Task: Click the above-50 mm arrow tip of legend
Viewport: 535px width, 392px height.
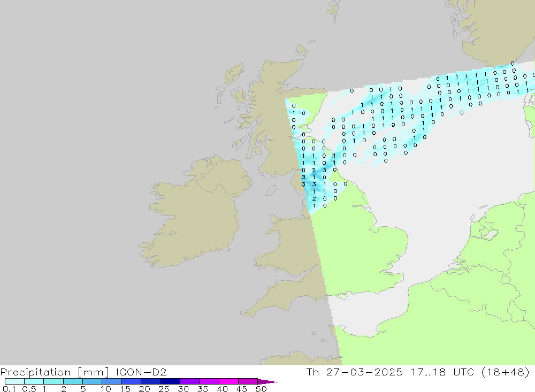Action: coord(268,382)
